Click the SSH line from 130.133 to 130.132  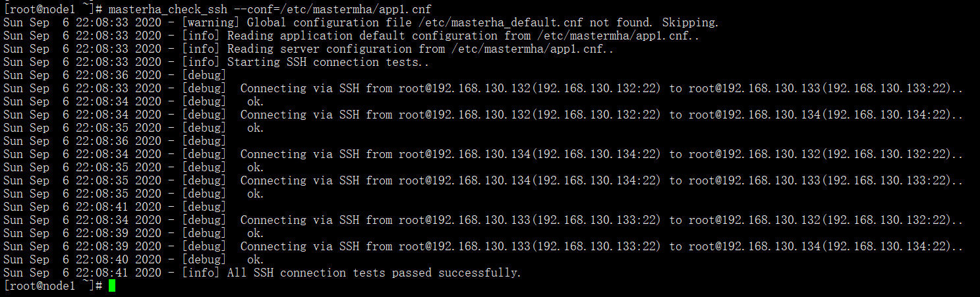coord(601,220)
